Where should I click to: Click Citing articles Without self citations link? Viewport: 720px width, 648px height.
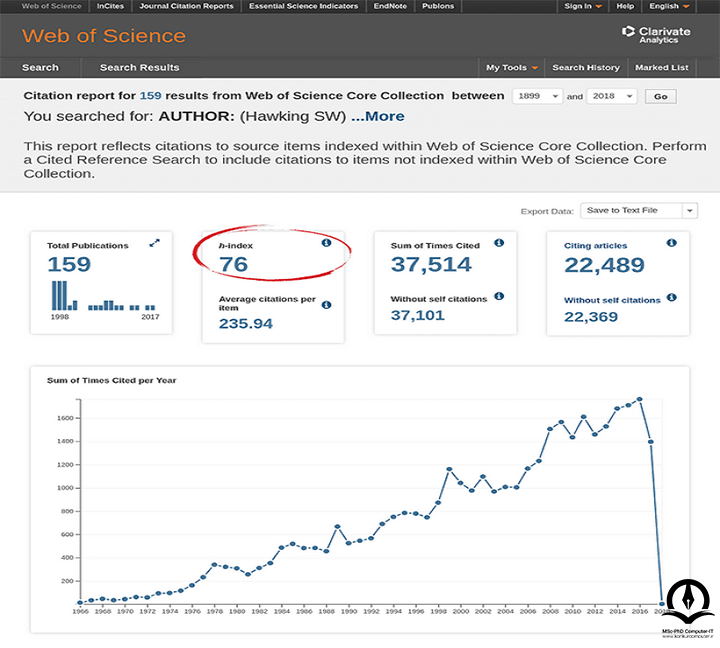[612, 300]
